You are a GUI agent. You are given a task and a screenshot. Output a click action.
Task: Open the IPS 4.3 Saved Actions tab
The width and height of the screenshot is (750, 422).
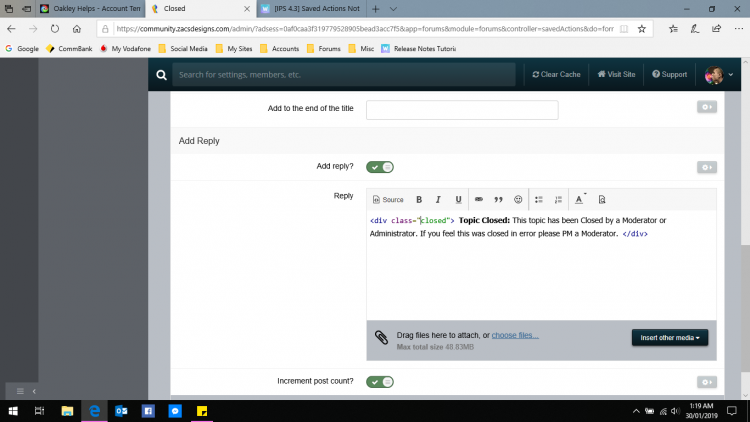tap(310, 8)
